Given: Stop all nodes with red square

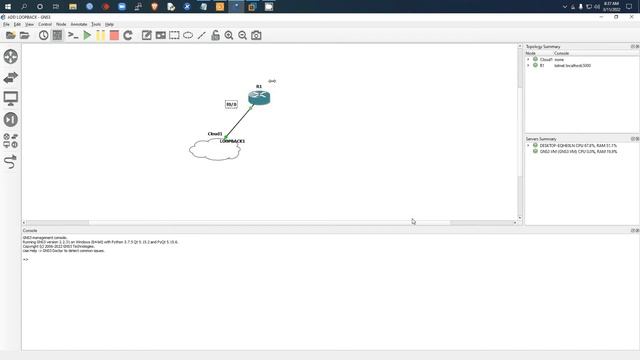Looking at the screenshot, I should point(114,36).
